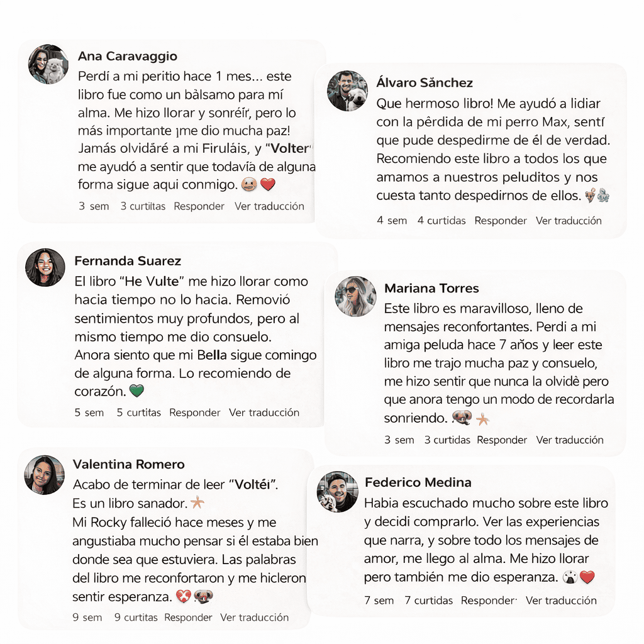Open Valentina Romero's avatar image
The image size is (644, 644).
[x=45, y=475]
